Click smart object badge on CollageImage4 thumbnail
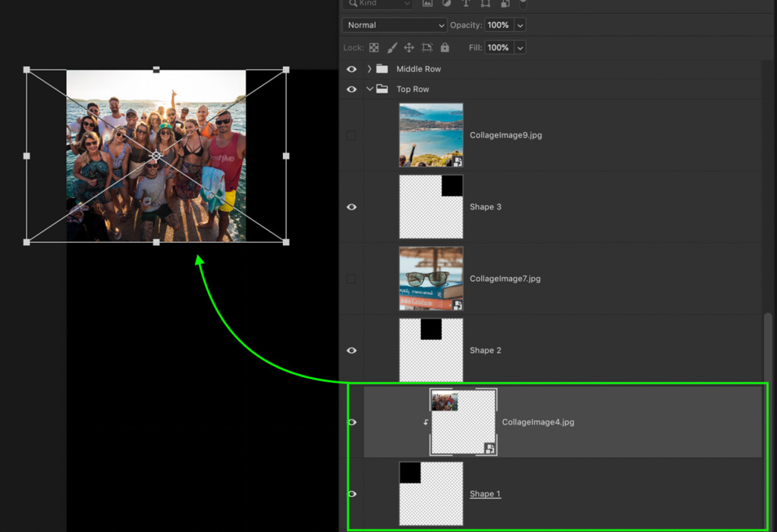Screen dimensions: 777x532 (x=490, y=449)
